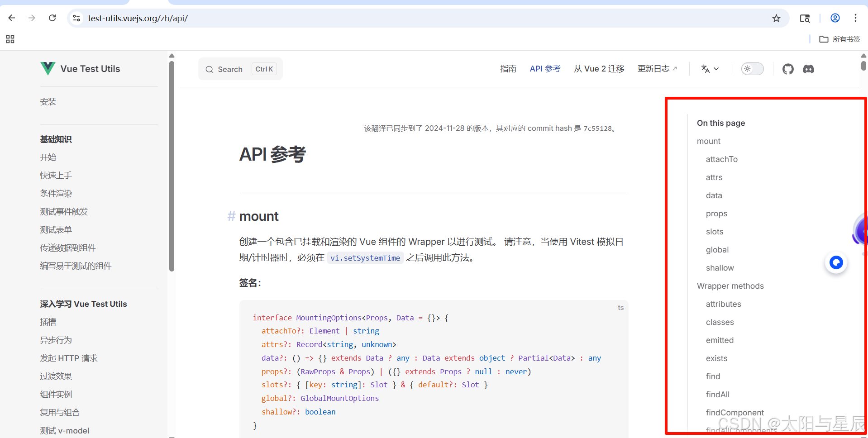868x438 pixels.
Task: Go to 安装 in the sidebar
Action: tap(48, 102)
